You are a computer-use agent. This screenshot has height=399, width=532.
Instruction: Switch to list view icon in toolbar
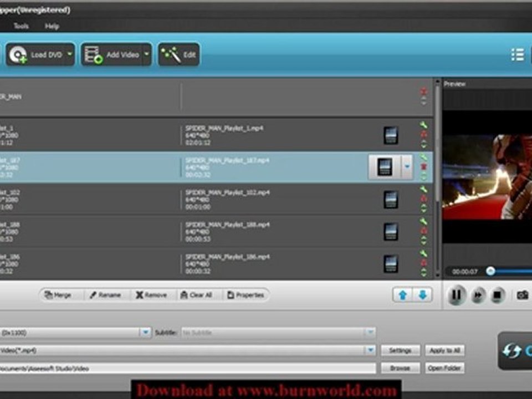pos(518,55)
